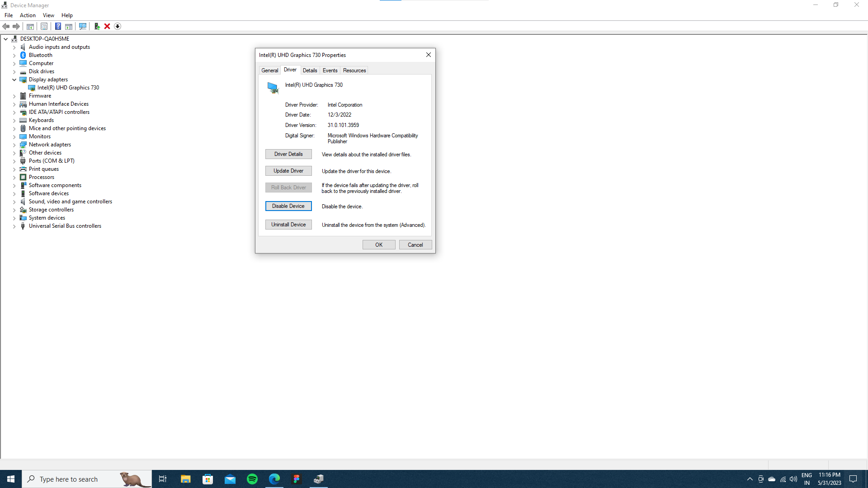Click Cancel in the Properties dialog
Viewport: 868px width, 488px height.
(415, 245)
